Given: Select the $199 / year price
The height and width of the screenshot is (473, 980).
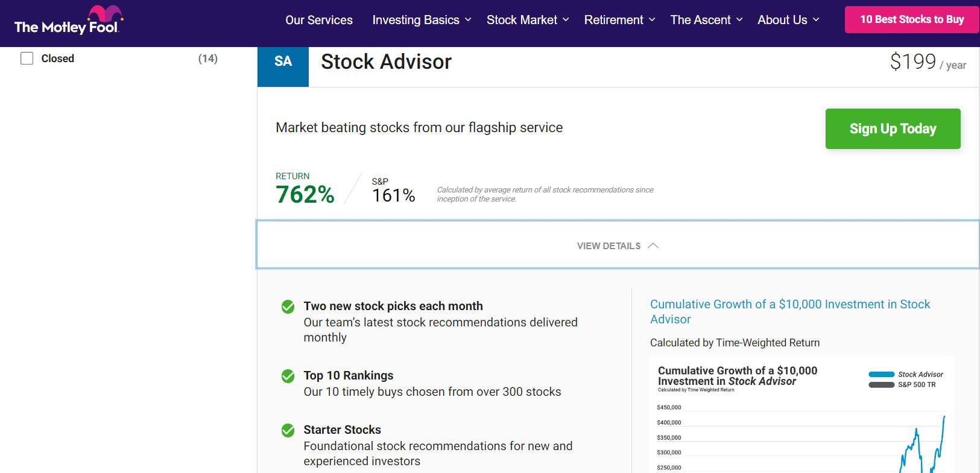Looking at the screenshot, I should coord(928,62).
